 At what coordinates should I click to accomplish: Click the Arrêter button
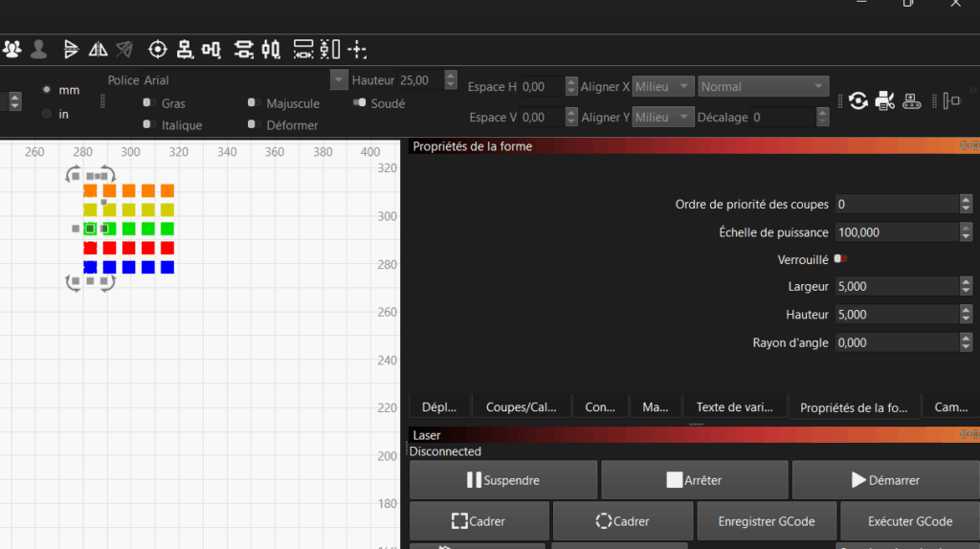(x=695, y=480)
